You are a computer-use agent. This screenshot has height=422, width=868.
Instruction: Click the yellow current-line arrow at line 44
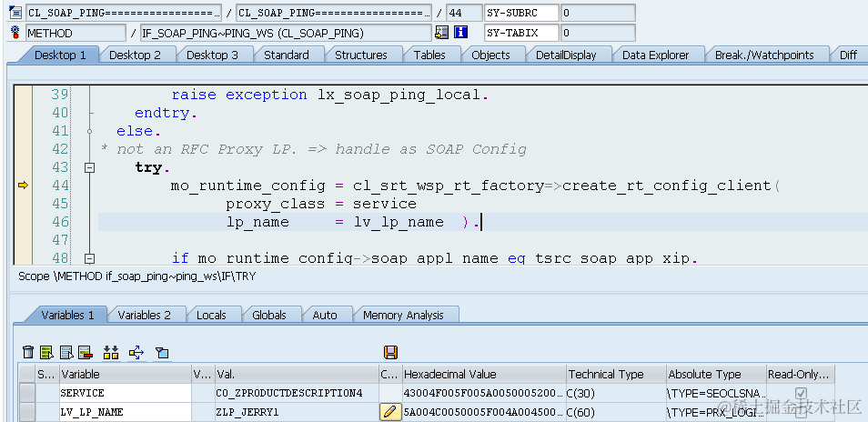click(23, 186)
